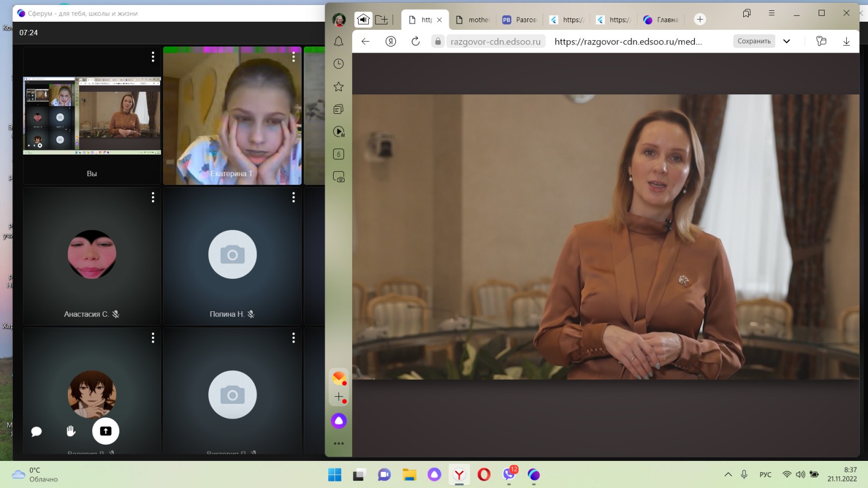Click Анастасия С. avatar
This screenshot has height=488, width=868.
pyautogui.click(x=92, y=254)
